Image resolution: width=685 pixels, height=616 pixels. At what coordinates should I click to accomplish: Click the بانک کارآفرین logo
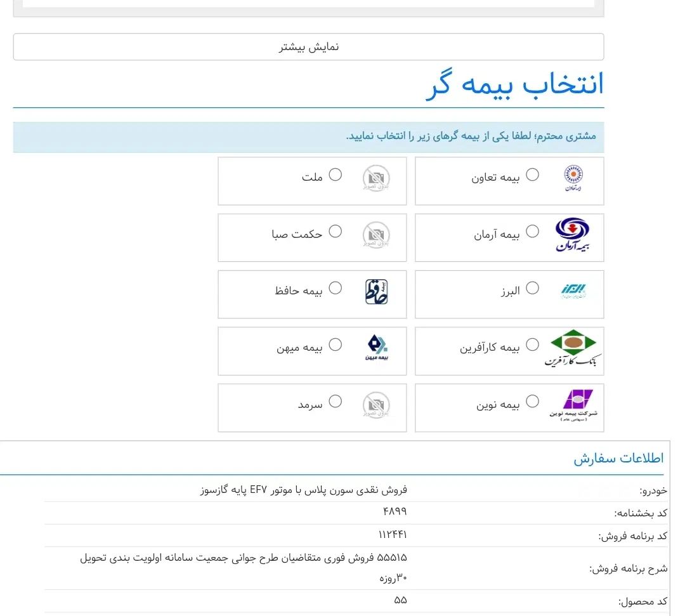pos(573,348)
